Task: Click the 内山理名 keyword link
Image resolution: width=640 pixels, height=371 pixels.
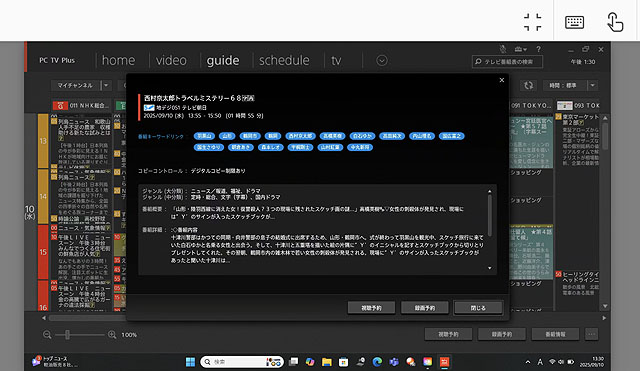Action: 422,136
